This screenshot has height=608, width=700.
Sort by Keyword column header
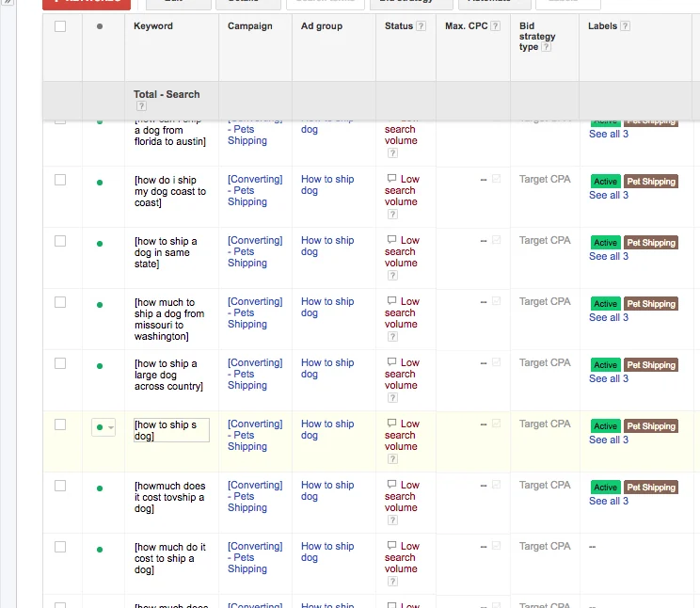click(x=153, y=26)
